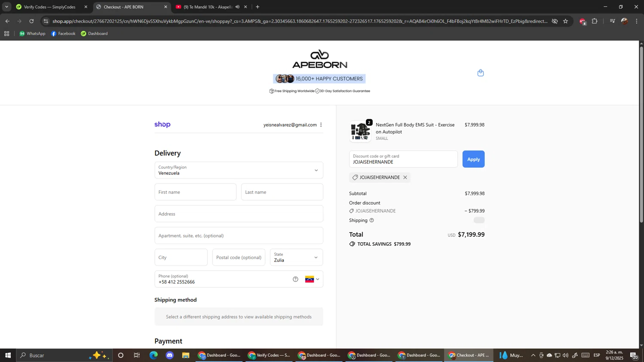Remove the JOJAISEHERNANDE discount tag
The width and height of the screenshot is (644, 362).
pos(405,178)
